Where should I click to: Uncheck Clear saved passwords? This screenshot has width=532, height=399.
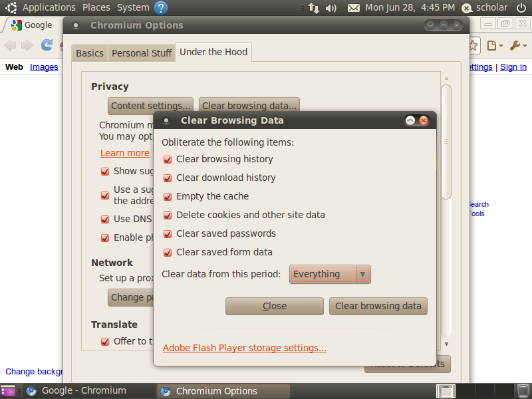(x=168, y=234)
